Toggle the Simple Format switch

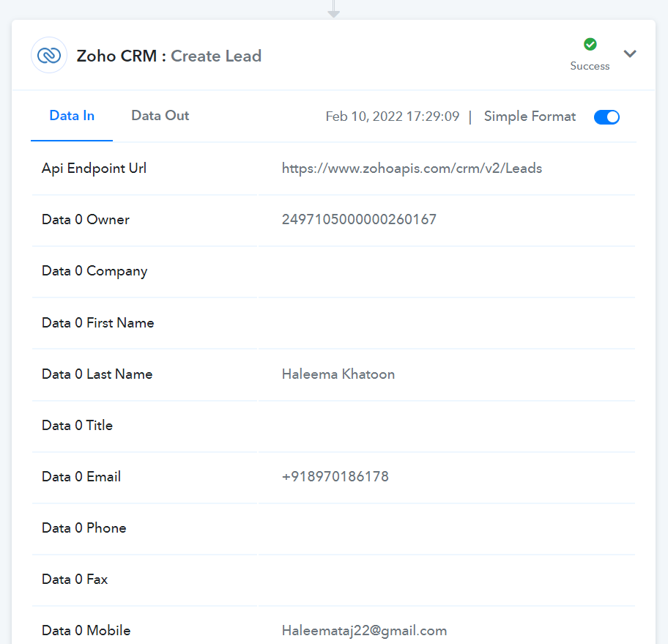(606, 116)
